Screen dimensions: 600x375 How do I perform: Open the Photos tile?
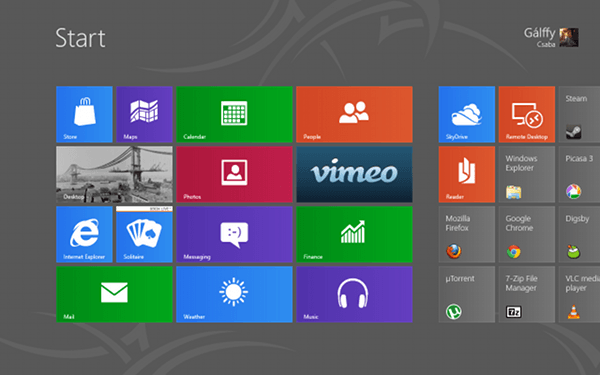(x=234, y=174)
